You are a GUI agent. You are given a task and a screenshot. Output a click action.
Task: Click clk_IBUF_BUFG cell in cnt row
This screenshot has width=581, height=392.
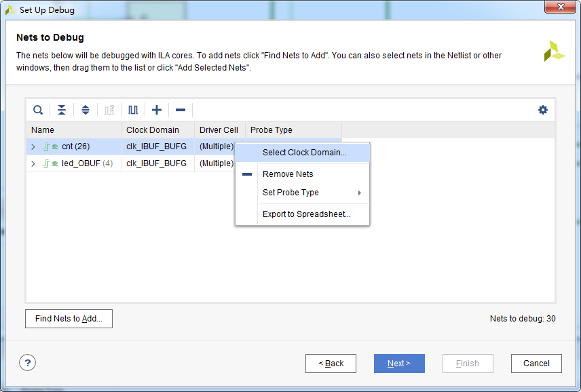tap(156, 146)
